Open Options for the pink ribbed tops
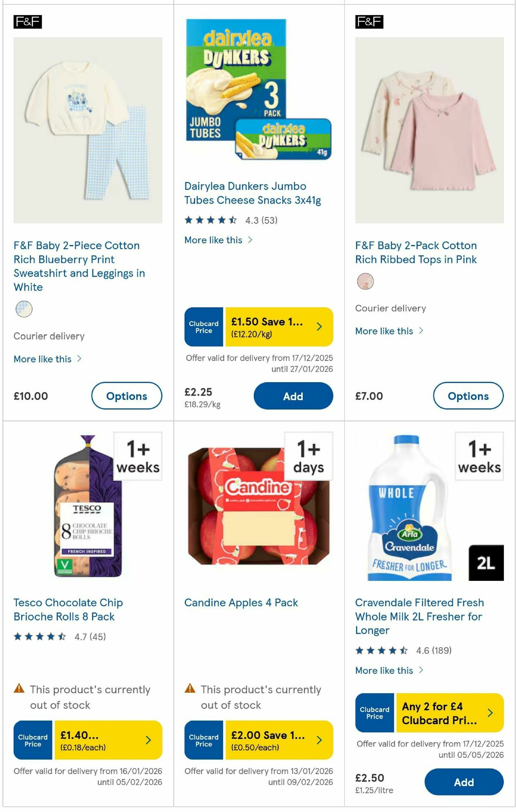This screenshot has height=812, width=516. [x=469, y=396]
